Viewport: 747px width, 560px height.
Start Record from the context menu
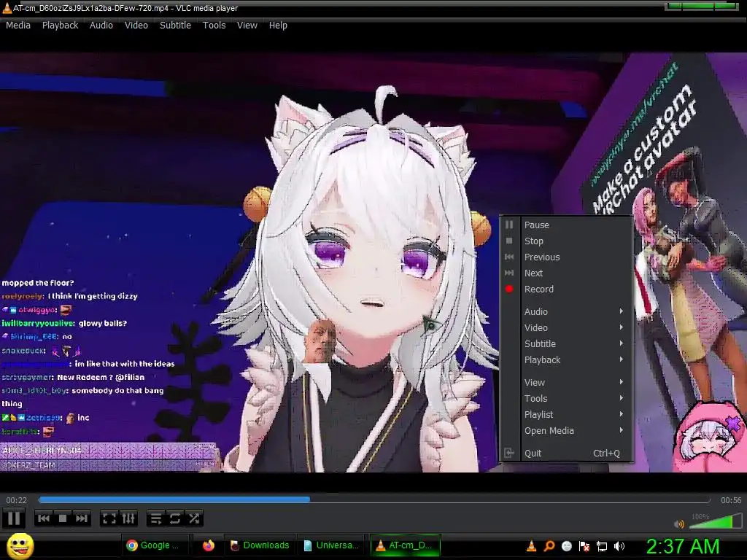point(566,289)
